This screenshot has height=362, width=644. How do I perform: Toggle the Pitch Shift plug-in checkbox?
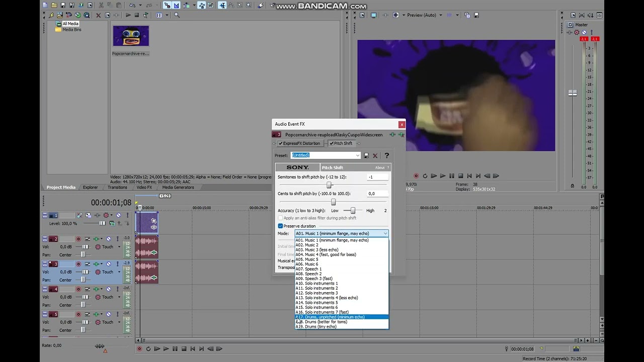click(x=332, y=143)
